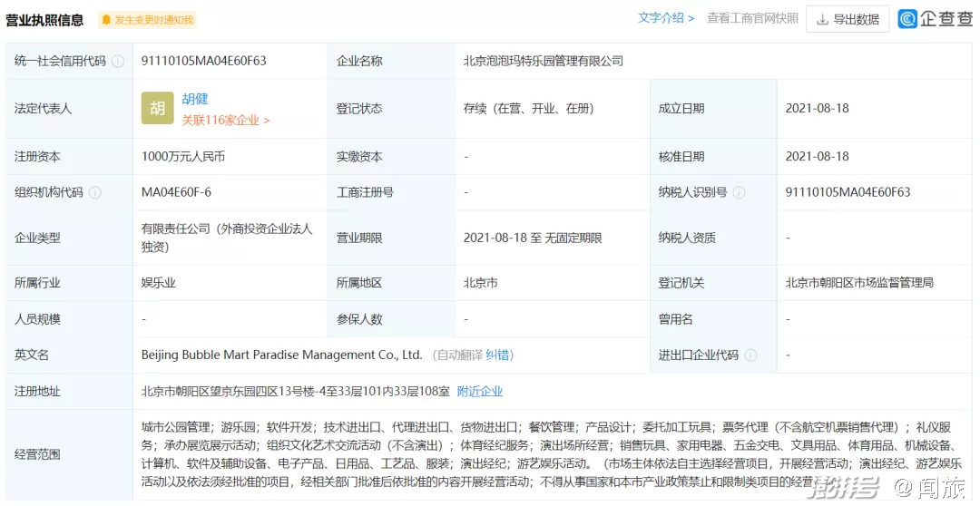Expand the 文字介绍 text introduction
980x506 pixels.
point(665,18)
